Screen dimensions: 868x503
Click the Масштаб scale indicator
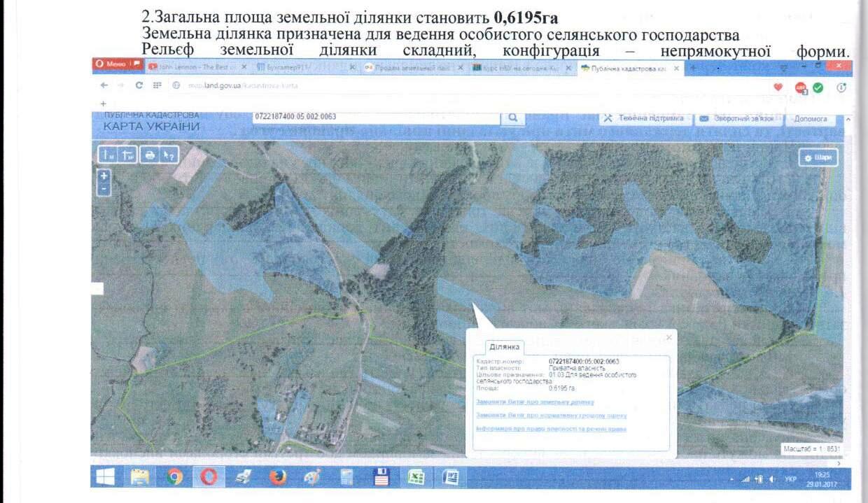pos(812,448)
